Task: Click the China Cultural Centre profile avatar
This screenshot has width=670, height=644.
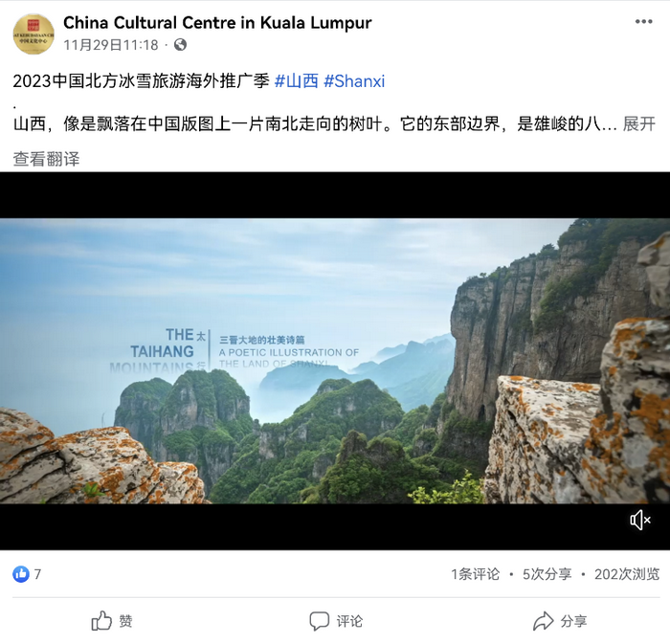Action: 33,34
